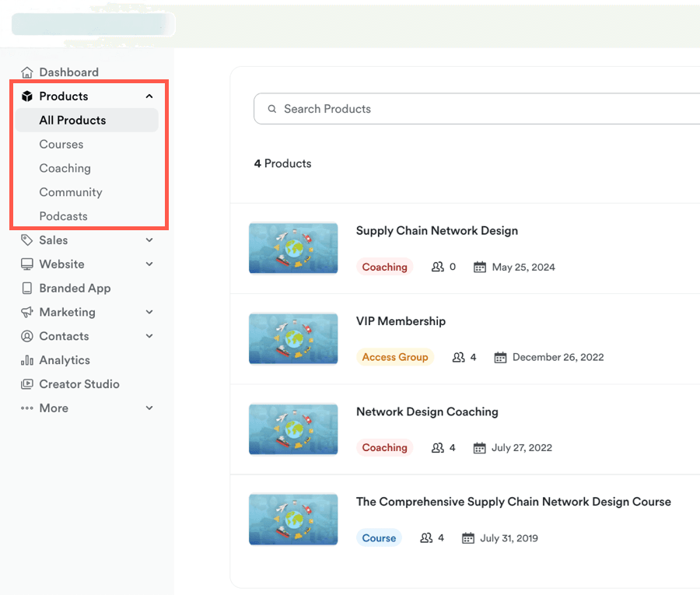Click the Analytics bar chart icon
This screenshot has width=700, height=595.
(x=27, y=360)
